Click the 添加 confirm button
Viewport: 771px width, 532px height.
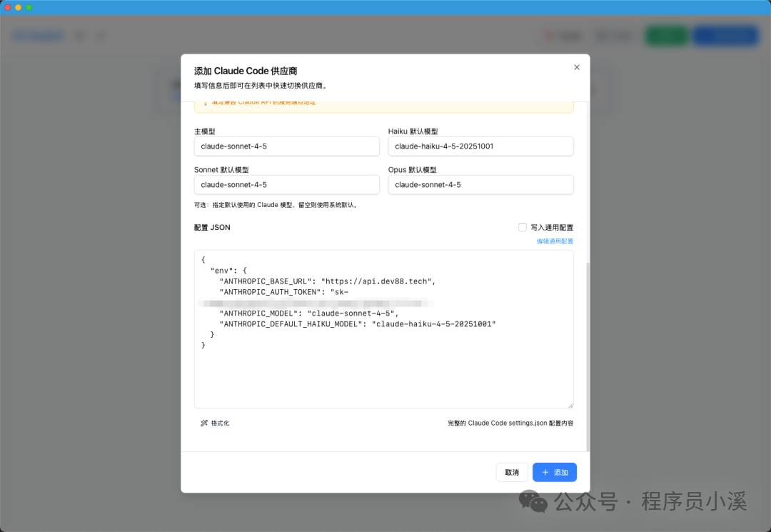(555, 472)
